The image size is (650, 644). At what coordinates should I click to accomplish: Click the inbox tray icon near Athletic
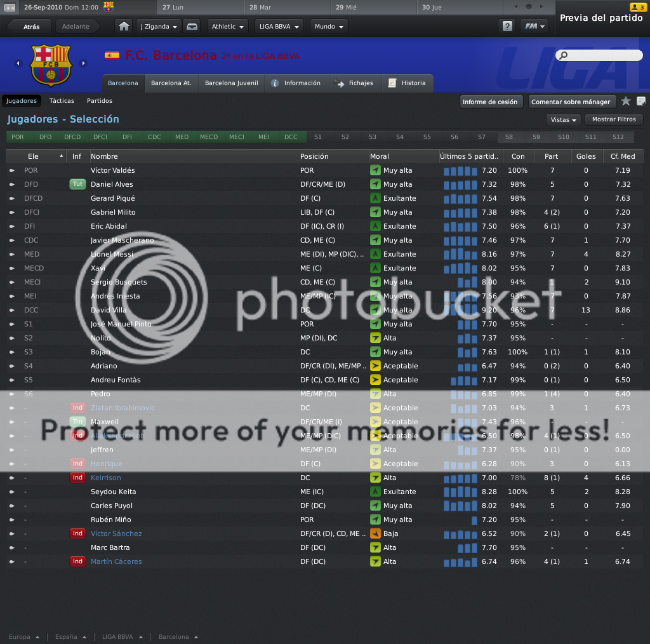coord(192,27)
